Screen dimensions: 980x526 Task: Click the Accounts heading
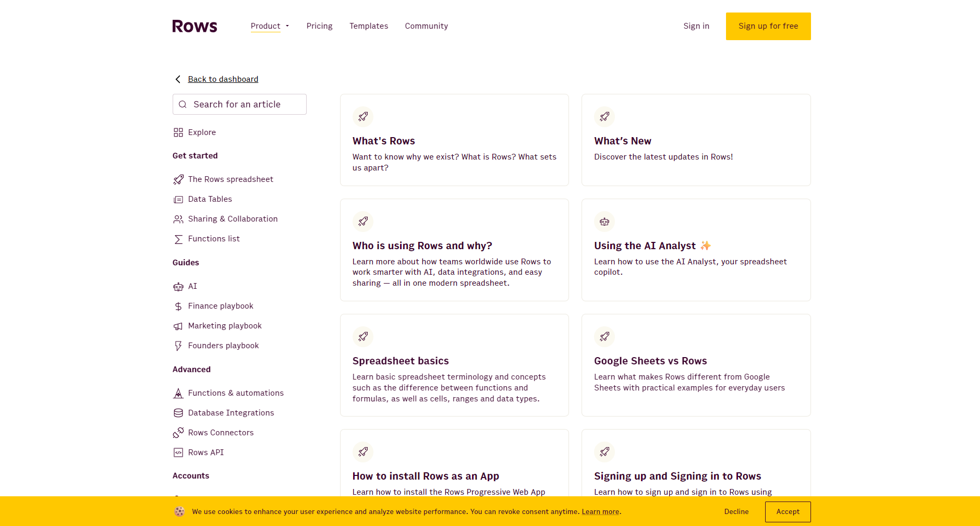191,476
